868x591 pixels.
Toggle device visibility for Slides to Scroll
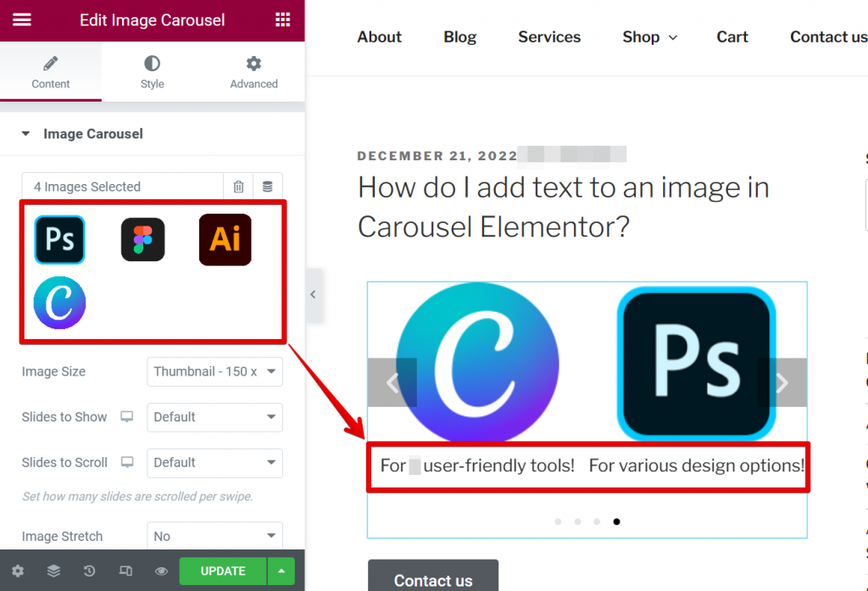tap(127, 463)
